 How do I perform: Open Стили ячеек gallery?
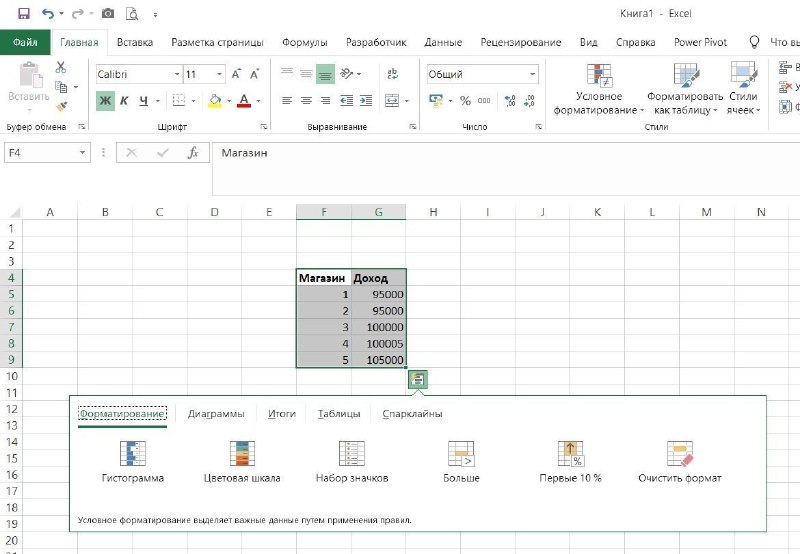[743, 89]
